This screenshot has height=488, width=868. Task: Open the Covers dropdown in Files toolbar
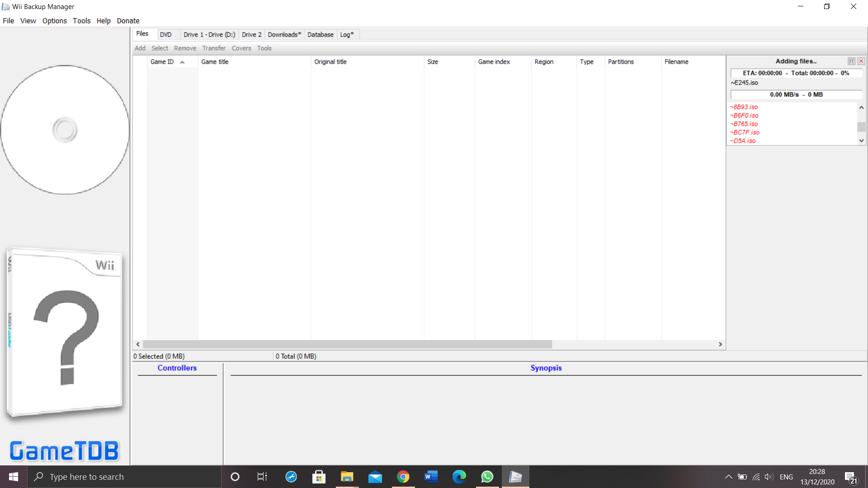tap(241, 48)
